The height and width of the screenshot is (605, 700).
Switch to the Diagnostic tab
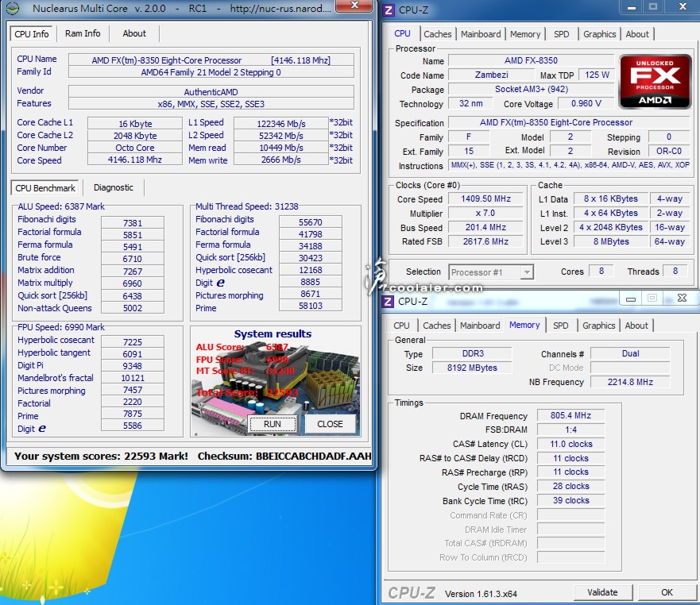[x=114, y=188]
